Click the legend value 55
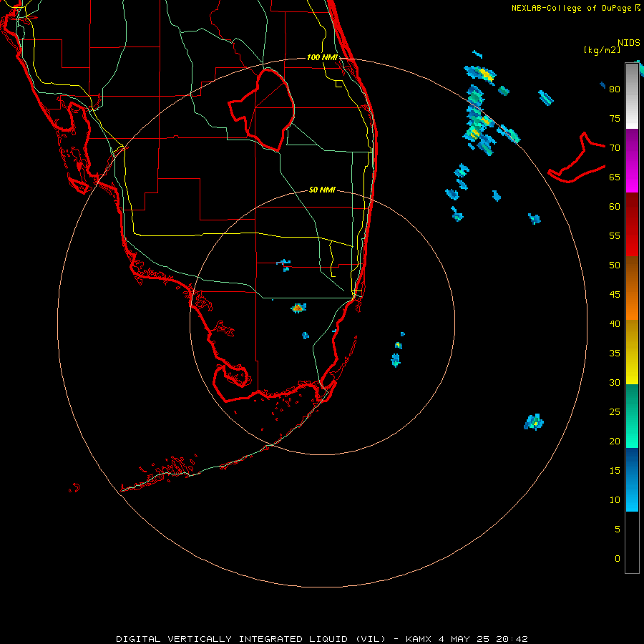Screen dimensions: 644x644 click(x=615, y=235)
